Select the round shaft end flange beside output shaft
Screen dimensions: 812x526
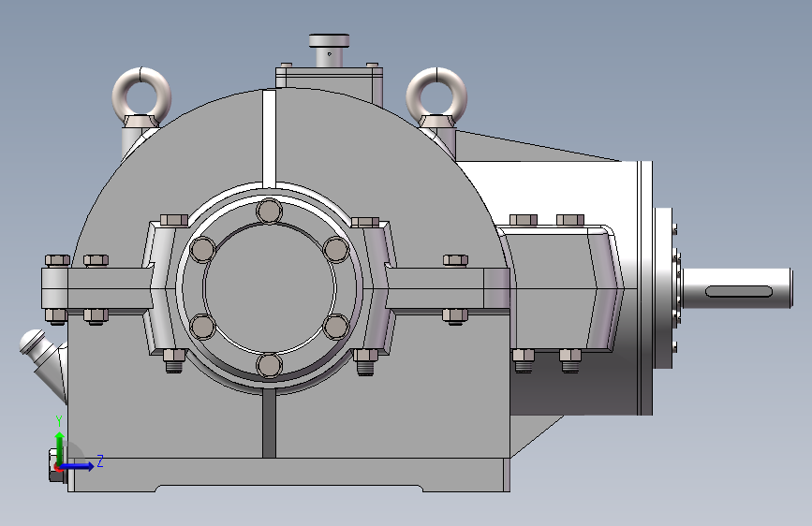[x=664, y=288]
